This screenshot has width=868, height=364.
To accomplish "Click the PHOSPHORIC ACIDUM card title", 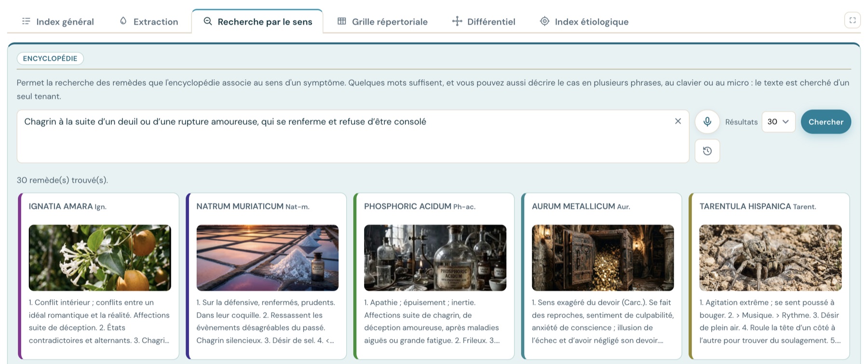I will click(x=407, y=206).
